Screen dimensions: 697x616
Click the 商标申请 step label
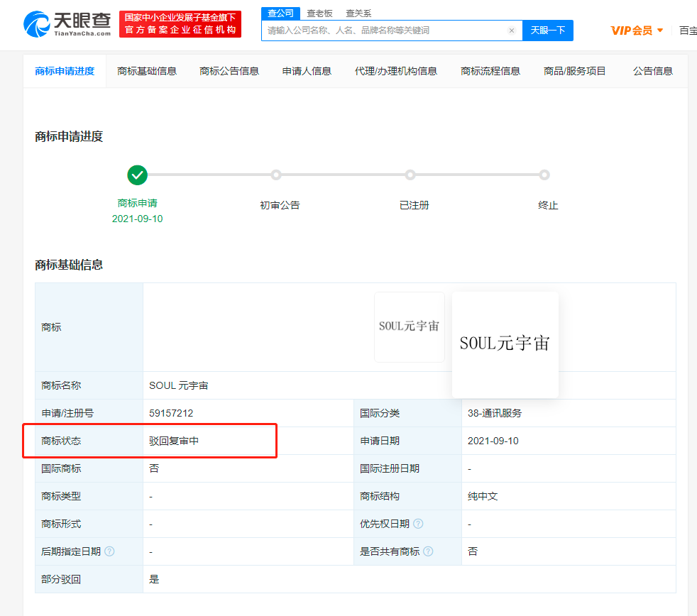(138, 203)
